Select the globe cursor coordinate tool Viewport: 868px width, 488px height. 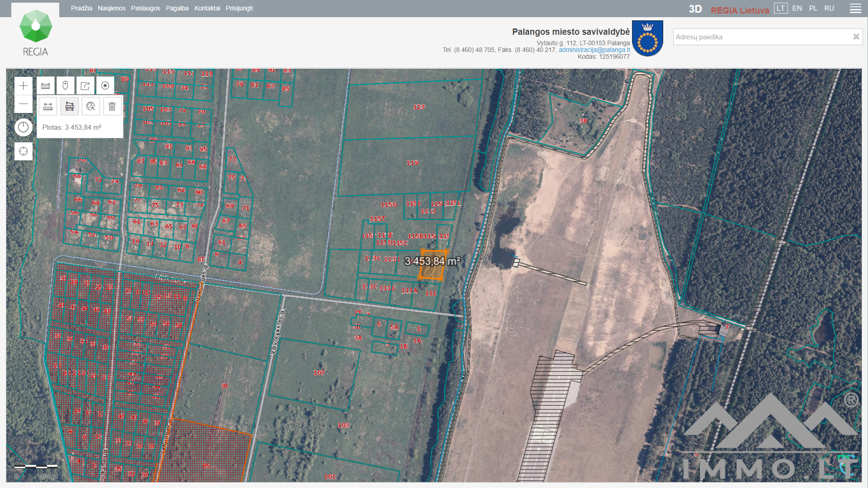91,106
